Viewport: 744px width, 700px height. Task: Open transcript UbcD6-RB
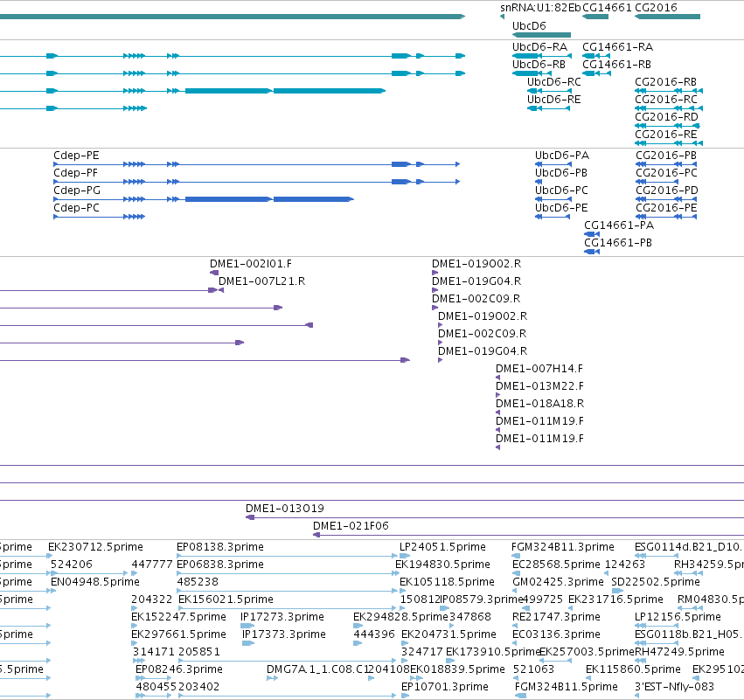pyautogui.click(x=539, y=65)
